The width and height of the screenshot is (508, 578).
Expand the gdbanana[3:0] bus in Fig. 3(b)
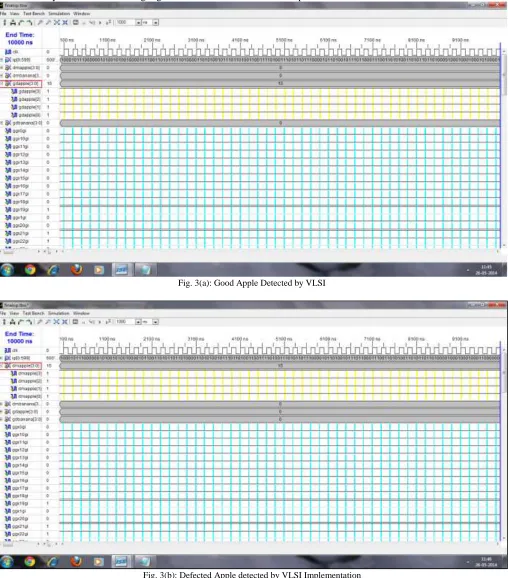(x=1, y=419)
